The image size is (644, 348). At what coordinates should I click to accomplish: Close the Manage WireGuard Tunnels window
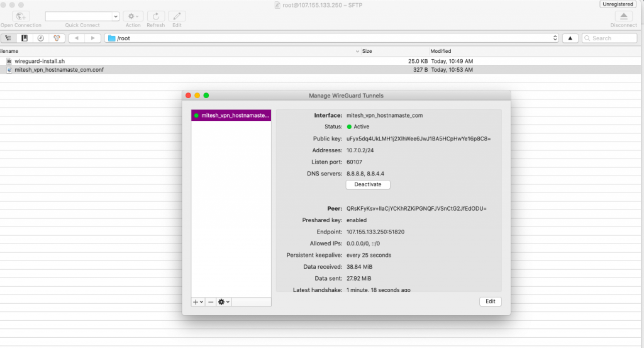[x=189, y=95]
